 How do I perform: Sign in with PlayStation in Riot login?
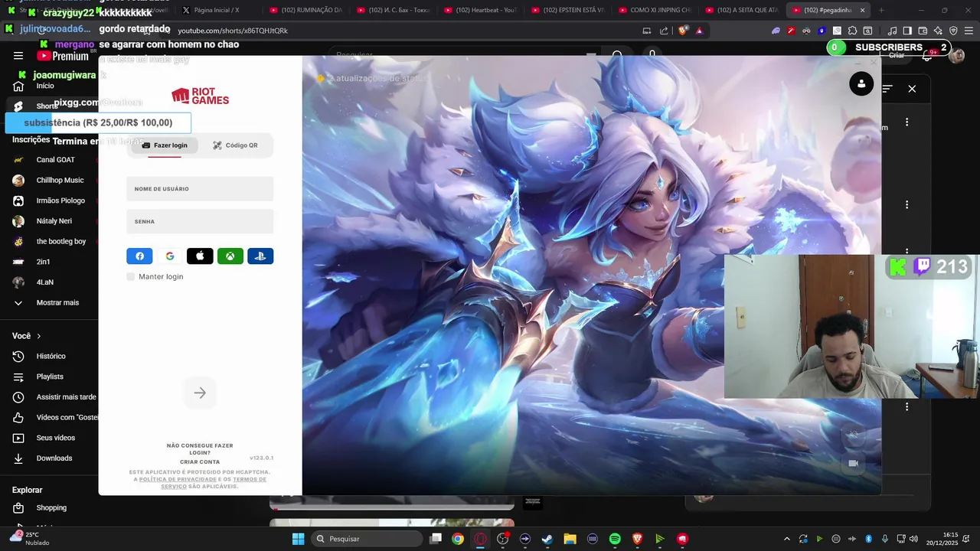coord(260,256)
